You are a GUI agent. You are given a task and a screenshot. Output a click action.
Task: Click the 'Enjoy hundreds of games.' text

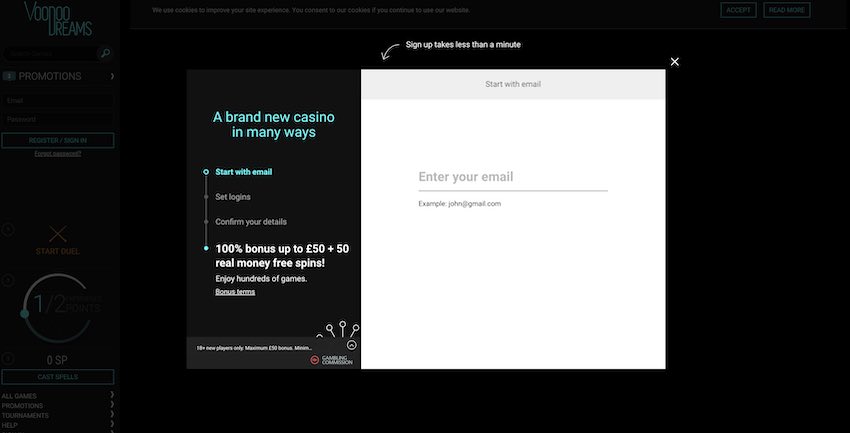261,279
